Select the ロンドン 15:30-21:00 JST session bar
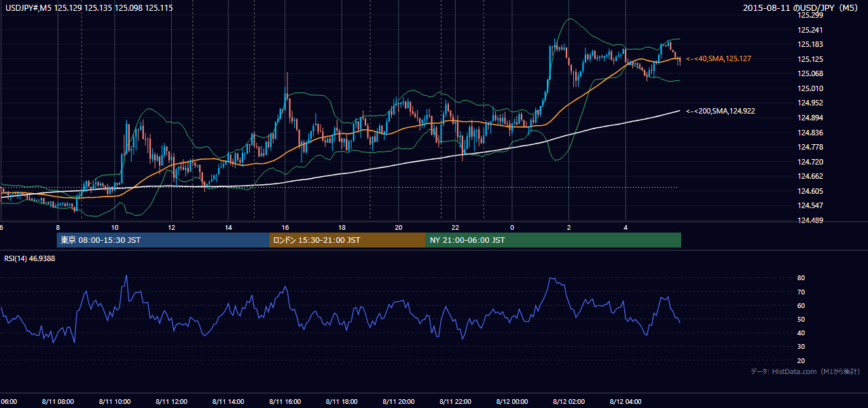 (348, 240)
